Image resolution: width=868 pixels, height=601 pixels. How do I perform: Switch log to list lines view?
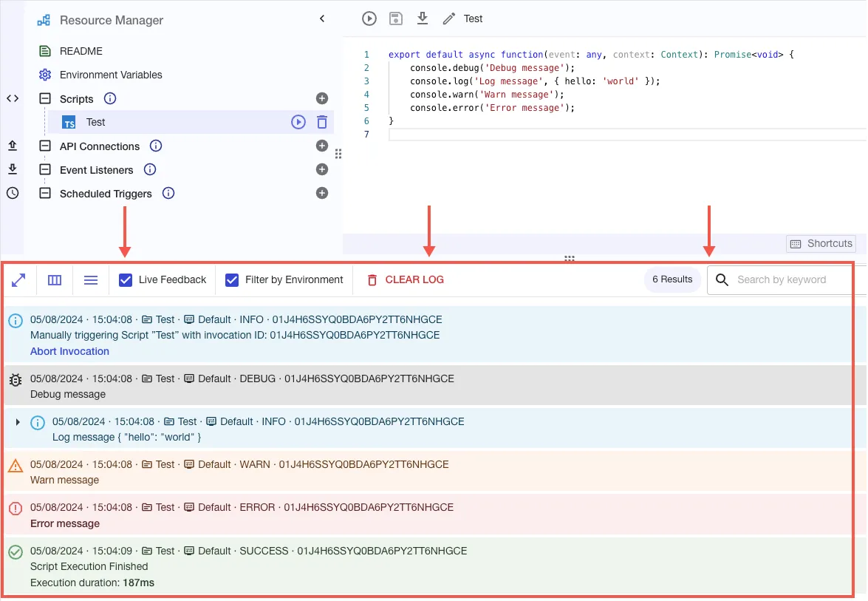91,280
